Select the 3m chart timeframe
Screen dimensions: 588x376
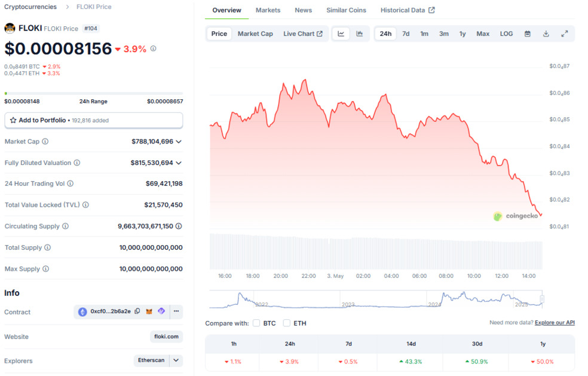tap(444, 33)
